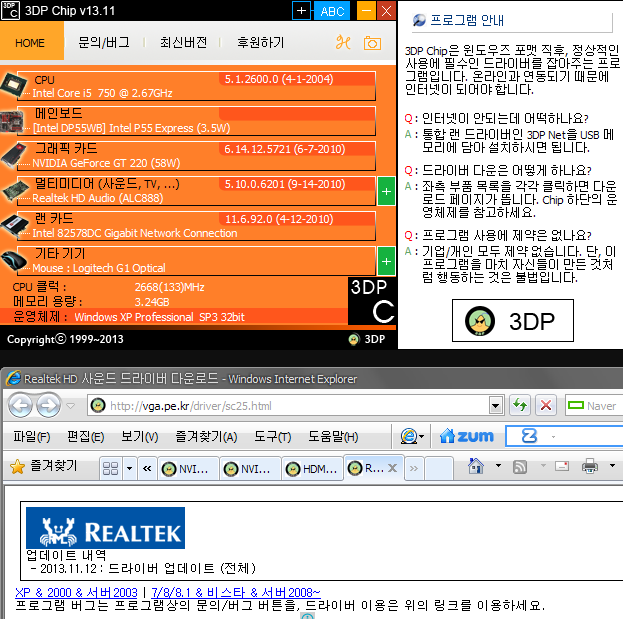The image size is (623, 619).
Task: Click the LAN card (랜 카드) icon
Action: point(15,225)
